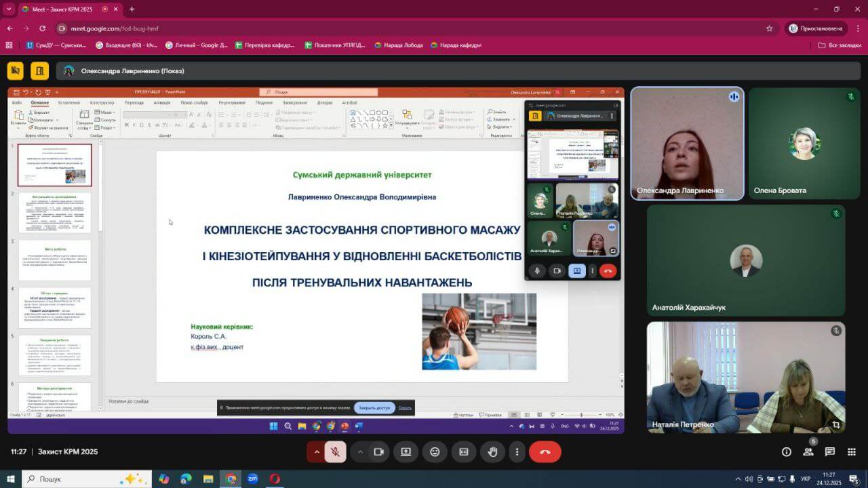This screenshot has height=488, width=868.
Task: Raise hand in the meeting
Action: 493,452
